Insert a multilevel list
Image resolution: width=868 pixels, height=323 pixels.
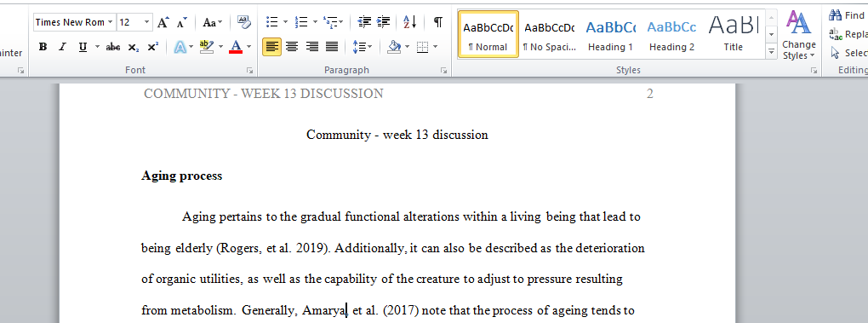pyautogui.click(x=330, y=22)
